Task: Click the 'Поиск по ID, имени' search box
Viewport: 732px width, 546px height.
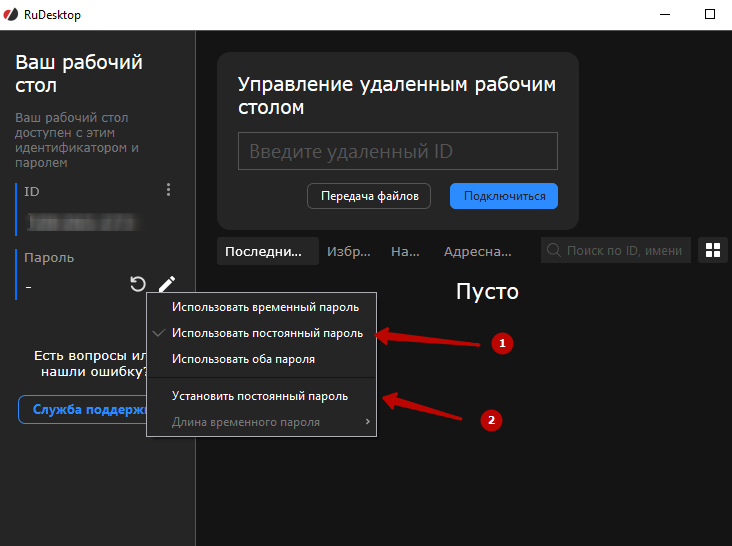Action: point(616,250)
